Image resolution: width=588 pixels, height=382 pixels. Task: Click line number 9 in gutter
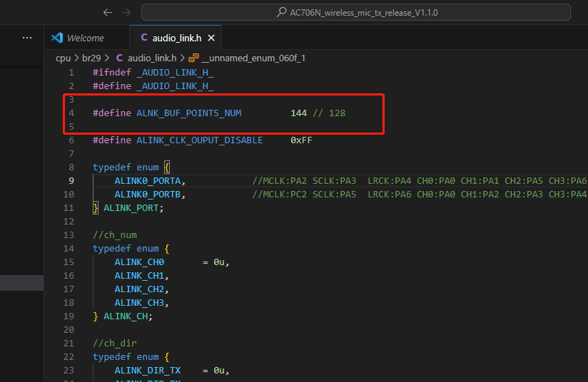[71, 181]
